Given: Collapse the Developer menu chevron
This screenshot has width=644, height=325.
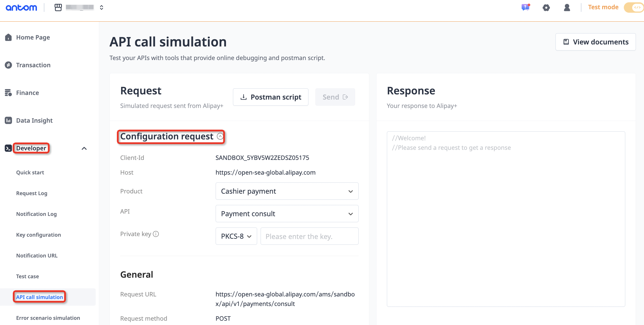Looking at the screenshot, I should pos(84,148).
